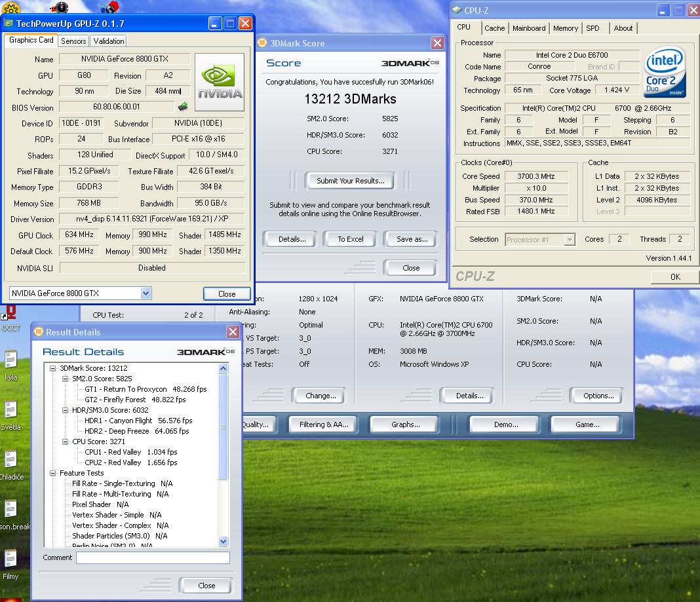Click the Result Details vertical scrollbar thumb

click(x=224, y=427)
